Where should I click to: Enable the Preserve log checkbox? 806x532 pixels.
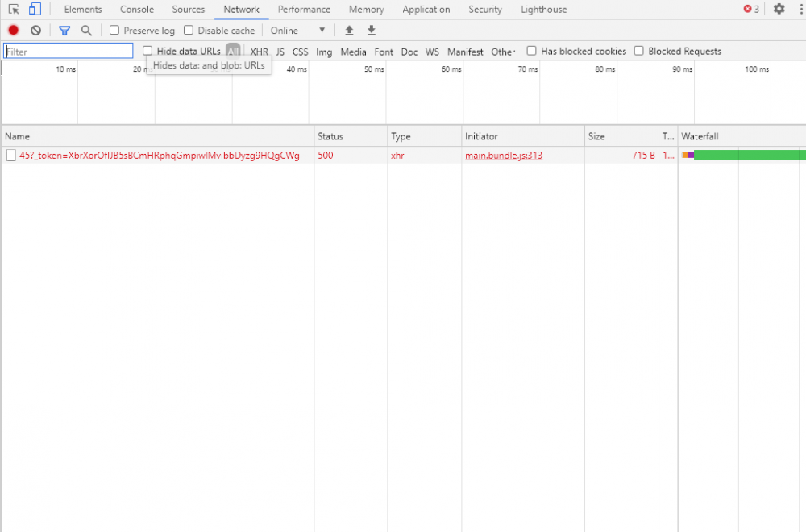pos(114,31)
